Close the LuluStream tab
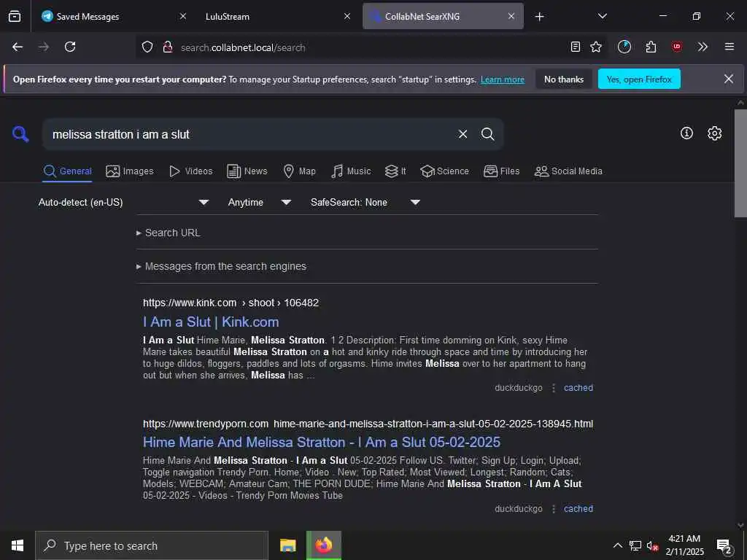The height and width of the screenshot is (560, 747). (347, 16)
